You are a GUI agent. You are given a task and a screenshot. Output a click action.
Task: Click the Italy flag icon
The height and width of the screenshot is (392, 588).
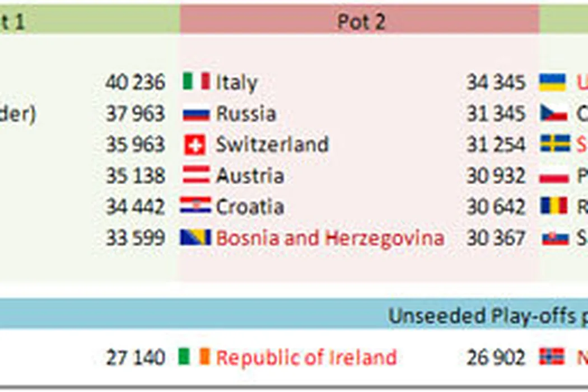click(x=195, y=82)
